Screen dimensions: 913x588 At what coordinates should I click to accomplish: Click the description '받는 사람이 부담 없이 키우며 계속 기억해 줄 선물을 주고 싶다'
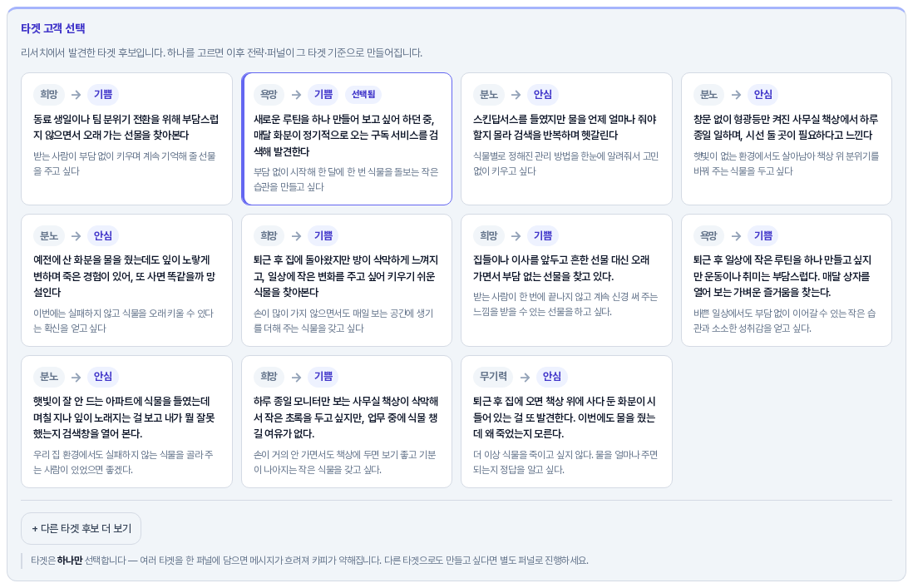[125, 164]
